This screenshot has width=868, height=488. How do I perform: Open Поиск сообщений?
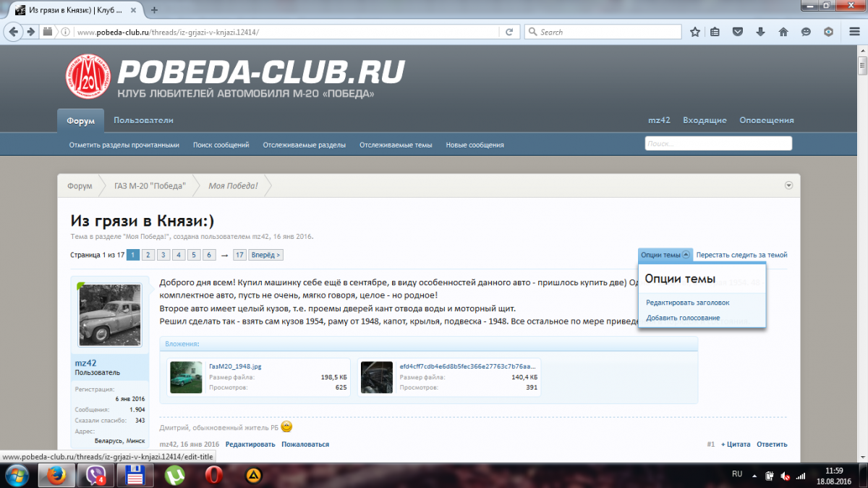pyautogui.click(x=221, y=145)
